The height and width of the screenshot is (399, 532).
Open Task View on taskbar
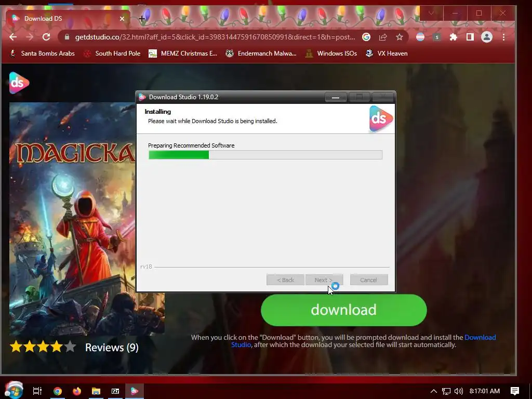(x=37, y=391)
